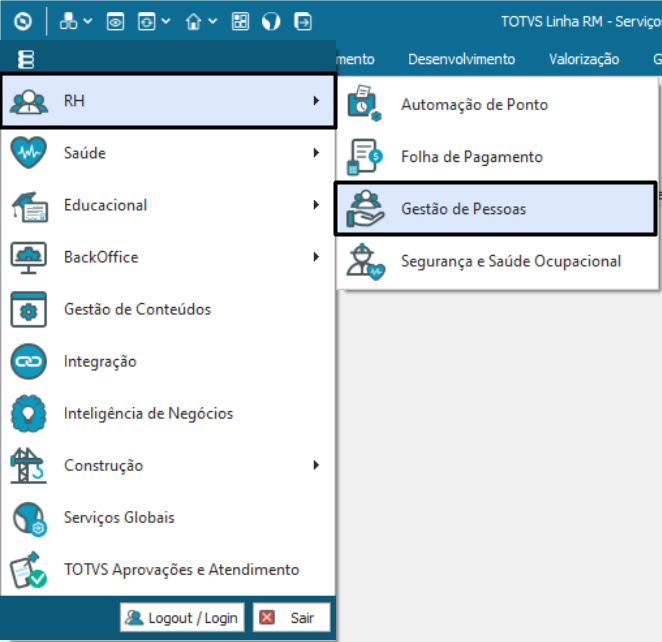This screenshot has width=662, height=642.
Task: Expand the Educacional submenu arrow
Action: (x=316, y=205)
